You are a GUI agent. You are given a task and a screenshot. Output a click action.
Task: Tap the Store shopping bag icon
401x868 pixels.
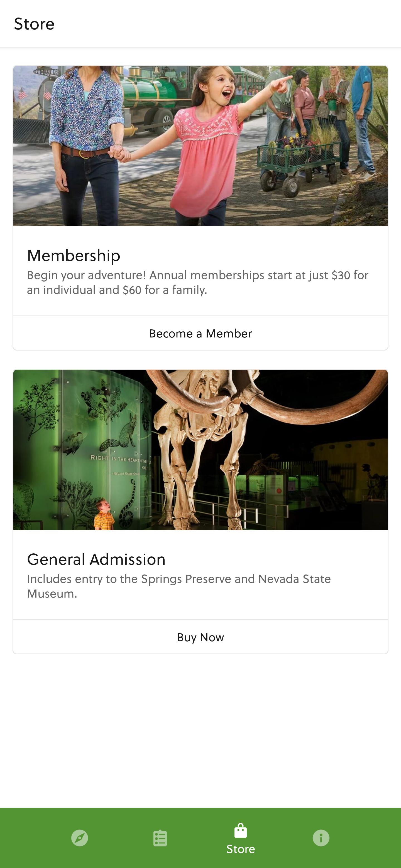click(241, 831)
